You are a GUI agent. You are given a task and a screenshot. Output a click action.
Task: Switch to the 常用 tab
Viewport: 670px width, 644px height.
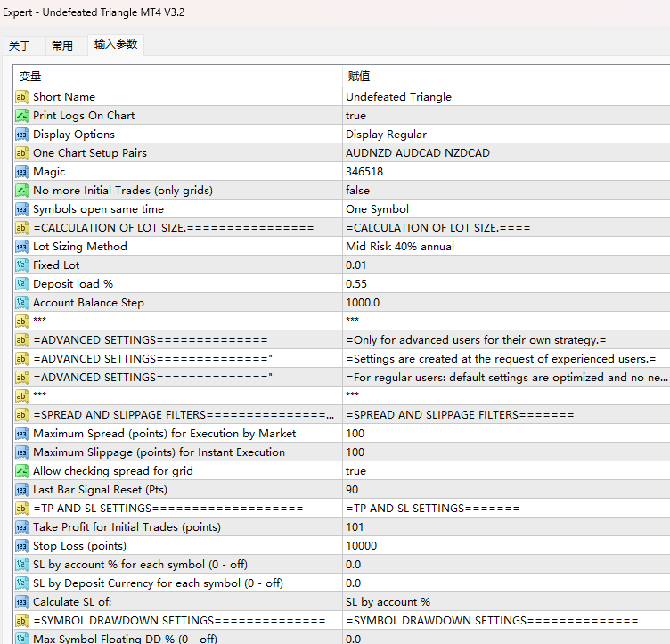(62, 45)
